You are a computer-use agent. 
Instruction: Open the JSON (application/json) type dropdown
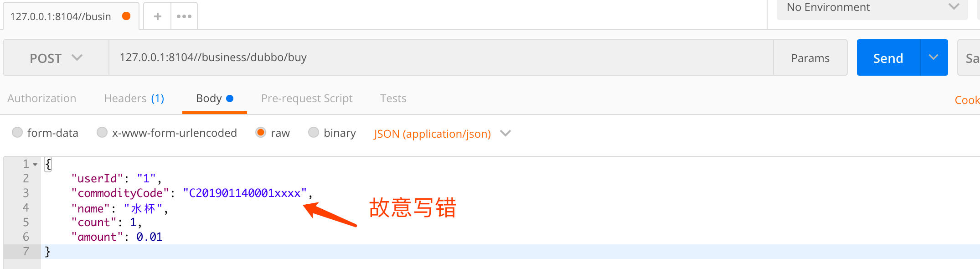[441, 134]
